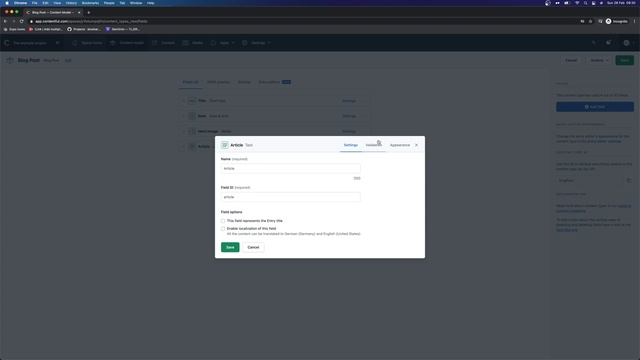Open the Appearance tab in dialog

pos(400,145)
